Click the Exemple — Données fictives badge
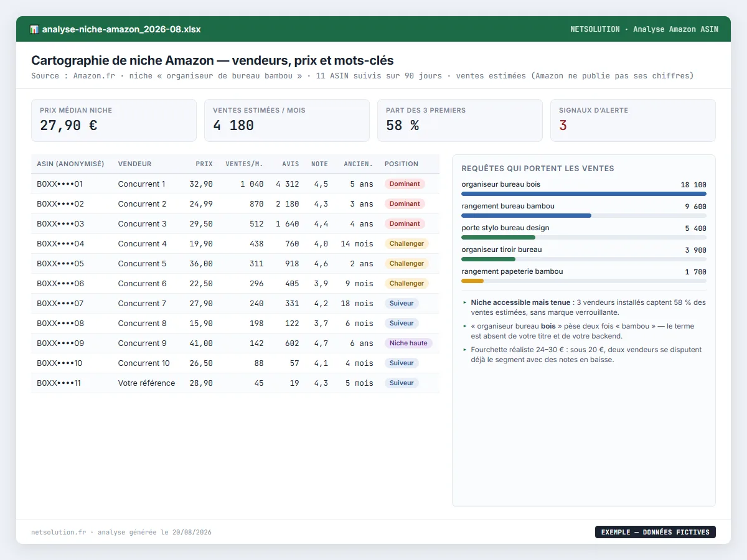Viewport: 747px width, 560px height. [x=655, y=532]
